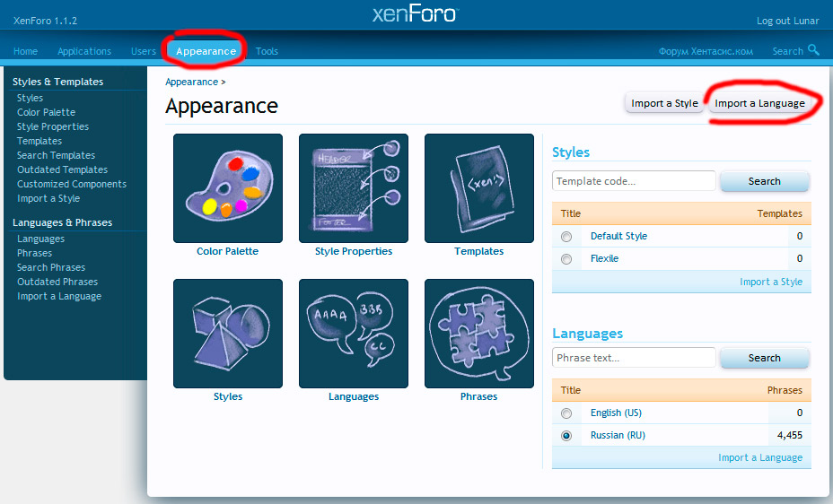Click the XenForo 1.1.2 version text
Image resolution: width=833 pixels, height=504 pixels.
tap(45, 21)
